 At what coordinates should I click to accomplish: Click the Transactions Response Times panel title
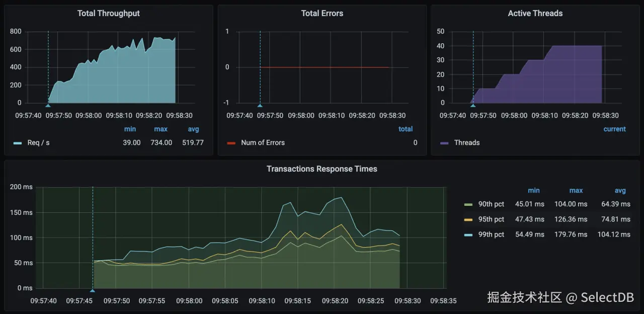click(322, 169)
